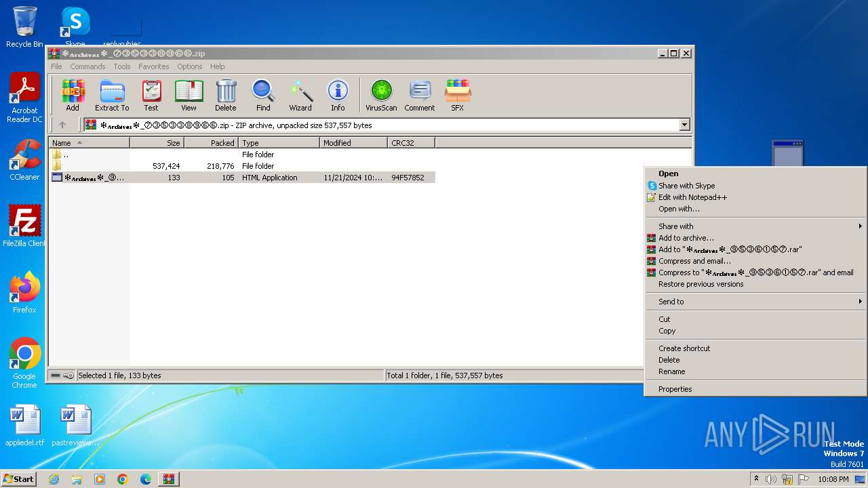Open the Tools menu
Image resolution: width=868 pixels, height=488 pixels.
coord(122,66)
